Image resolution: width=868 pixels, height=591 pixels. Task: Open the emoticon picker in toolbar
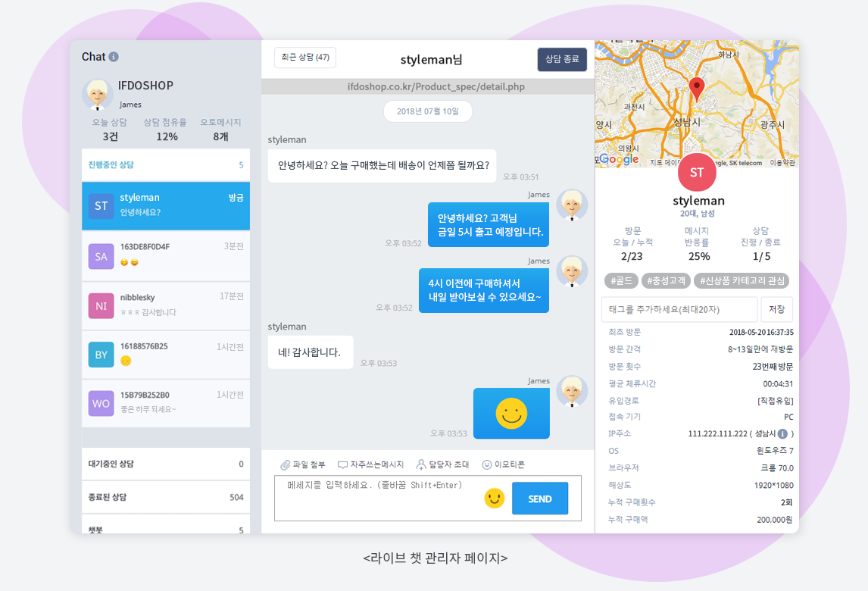point(487,464)
